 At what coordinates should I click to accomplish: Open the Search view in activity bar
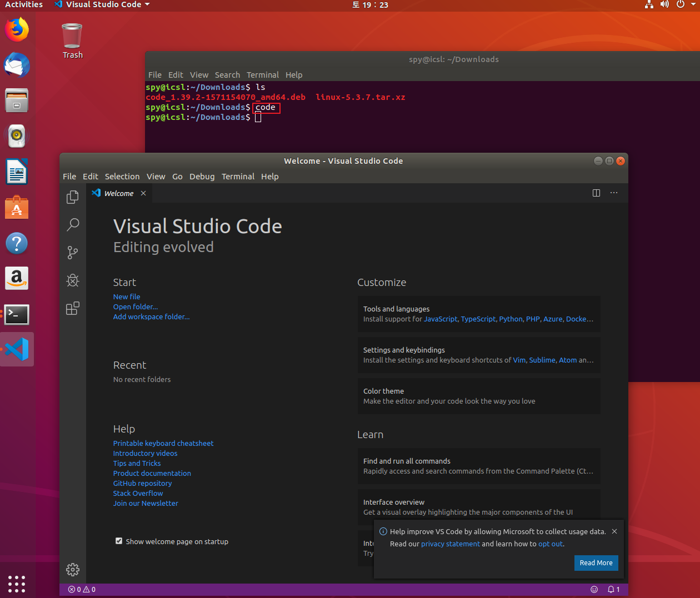[x=73, y=224]
